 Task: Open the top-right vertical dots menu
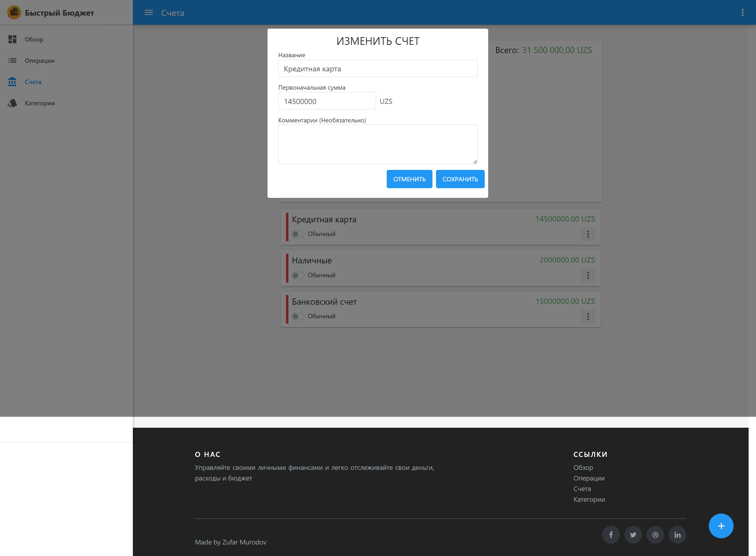742,12
